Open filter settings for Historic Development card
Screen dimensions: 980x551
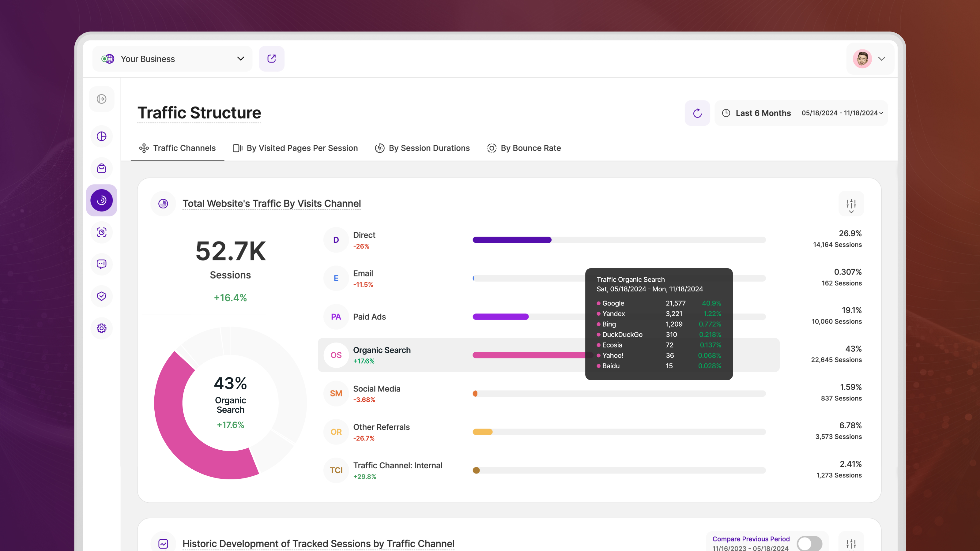[x=851, y=544]
